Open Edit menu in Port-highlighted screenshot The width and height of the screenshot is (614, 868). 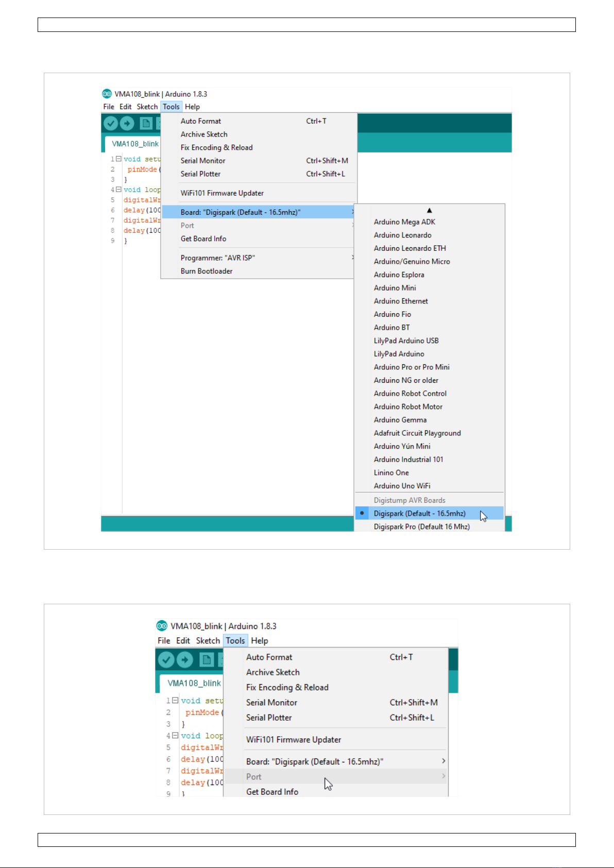[x=183, y=641]
